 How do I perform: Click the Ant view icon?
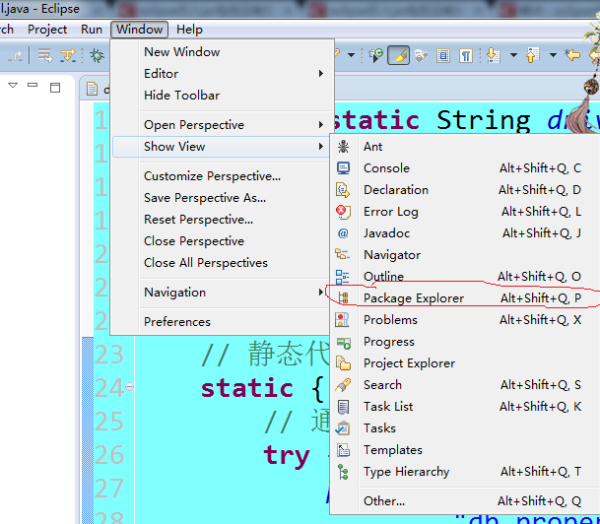pos(343,147)
